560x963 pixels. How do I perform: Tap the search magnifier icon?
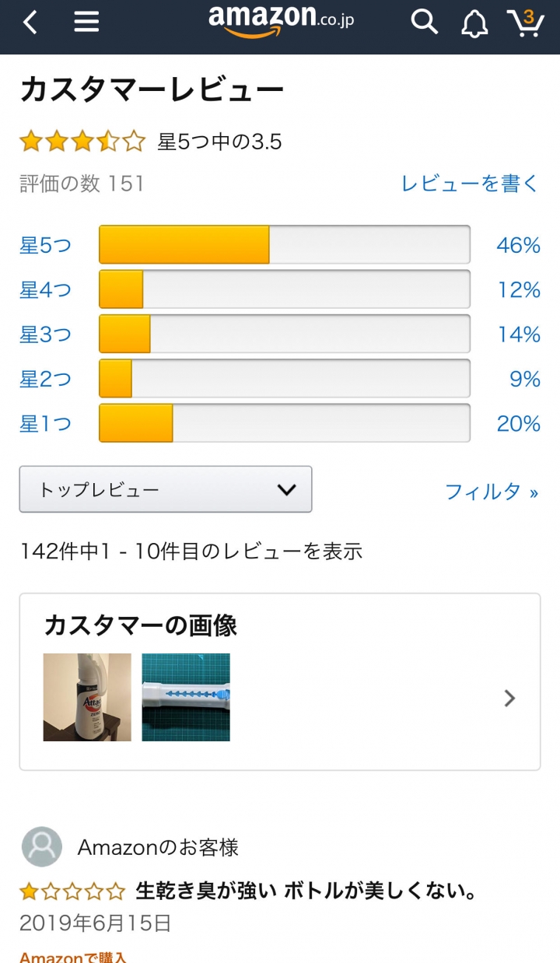[424, 22]
